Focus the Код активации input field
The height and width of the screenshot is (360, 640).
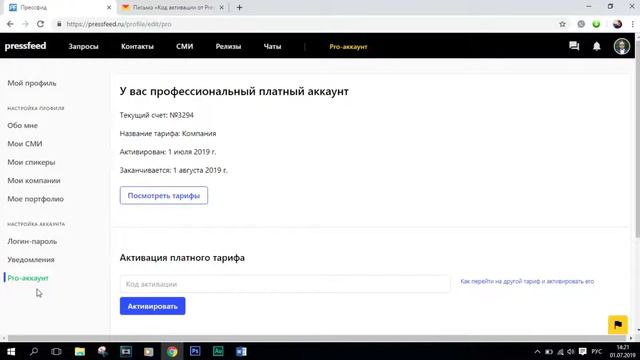pos(285,284)
